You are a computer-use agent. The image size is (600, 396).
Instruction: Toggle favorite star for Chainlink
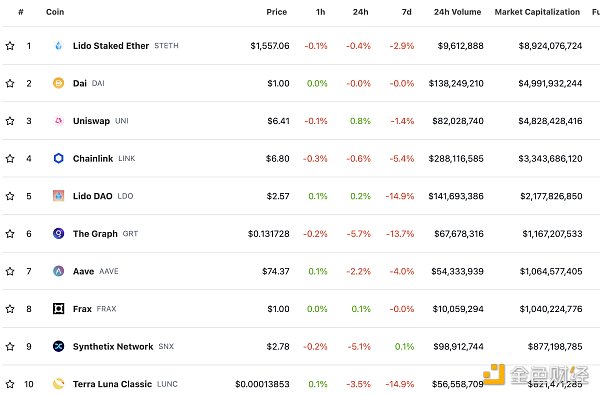coord(10,158)
